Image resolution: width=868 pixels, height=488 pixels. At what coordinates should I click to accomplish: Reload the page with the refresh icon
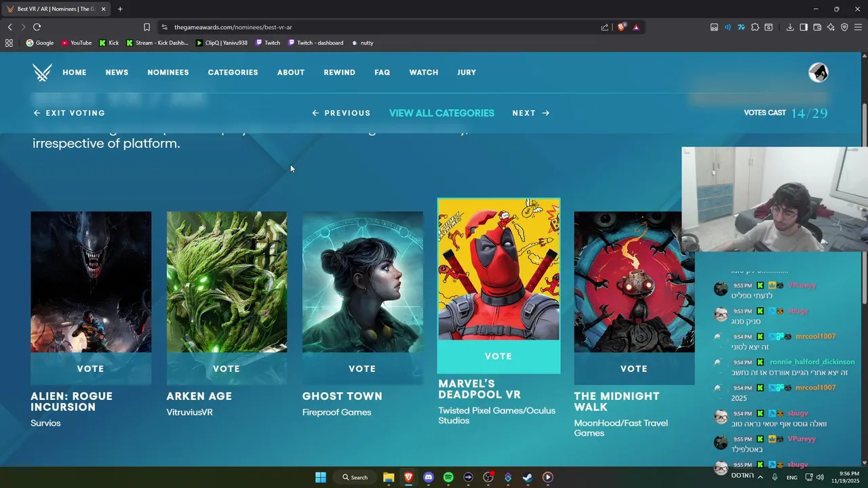(x=37, y=27)
